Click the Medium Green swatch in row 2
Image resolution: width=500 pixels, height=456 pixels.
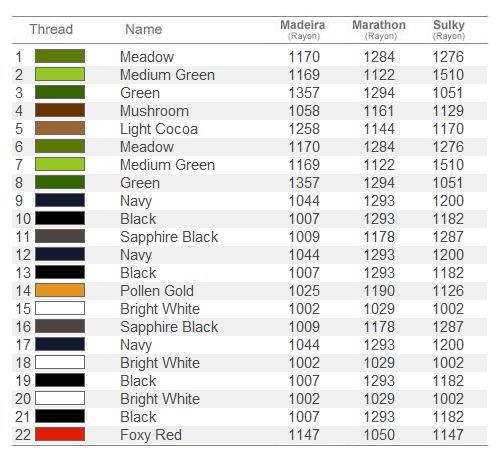click(x=60, y=74)
